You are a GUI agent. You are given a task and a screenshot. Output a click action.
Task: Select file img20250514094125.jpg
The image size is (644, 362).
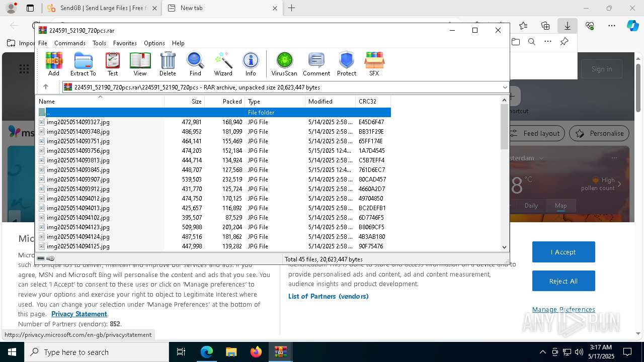coord(214,246)
